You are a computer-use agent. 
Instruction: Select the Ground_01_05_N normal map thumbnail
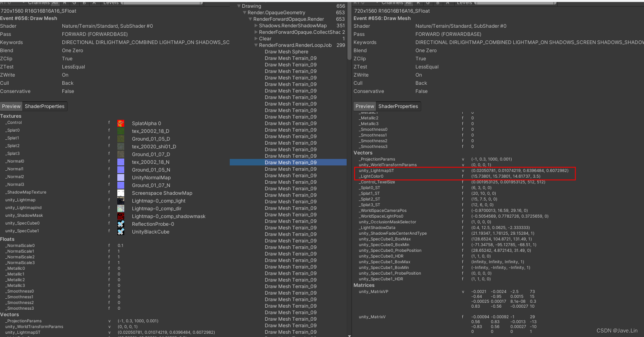(x=121, y=170)
